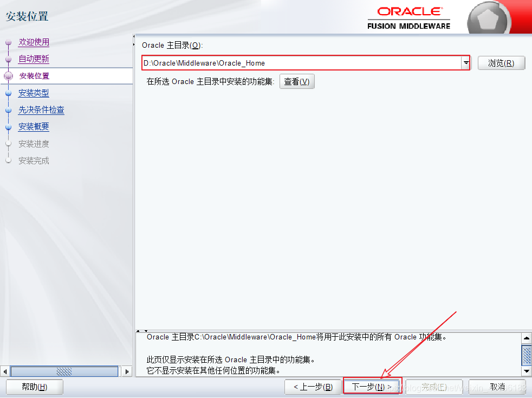532x398 pixels.
Task: Open the 安装概要 step link
Action: click(x=34, y=127)
